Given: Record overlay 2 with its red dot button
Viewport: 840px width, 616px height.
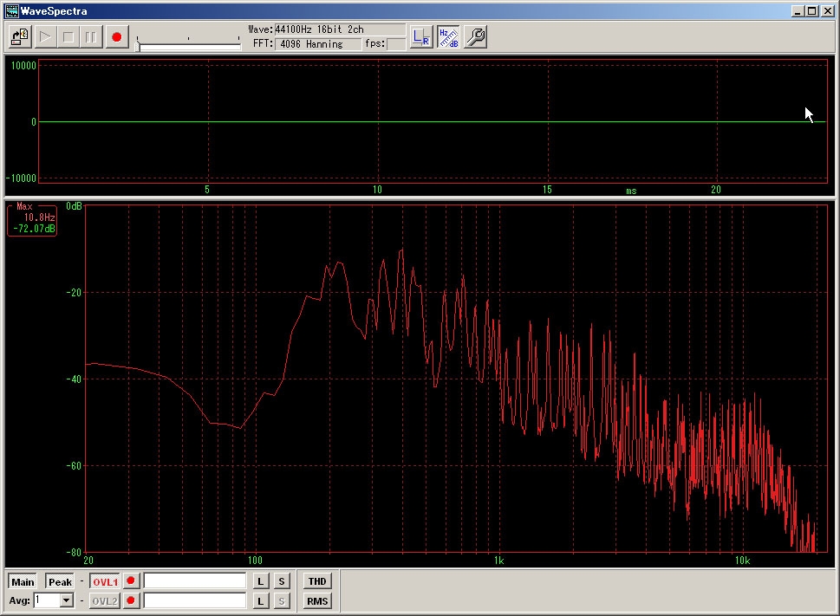Looking at the screenshot, I should (132, 600).
